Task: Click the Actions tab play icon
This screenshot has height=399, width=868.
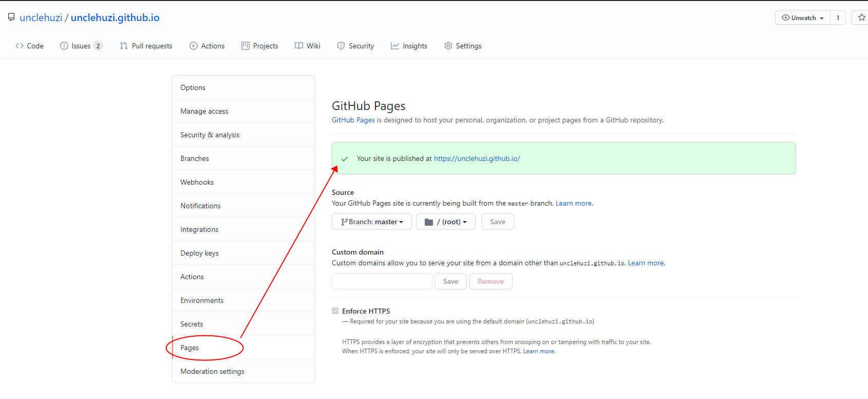Action: click(194, 46)
